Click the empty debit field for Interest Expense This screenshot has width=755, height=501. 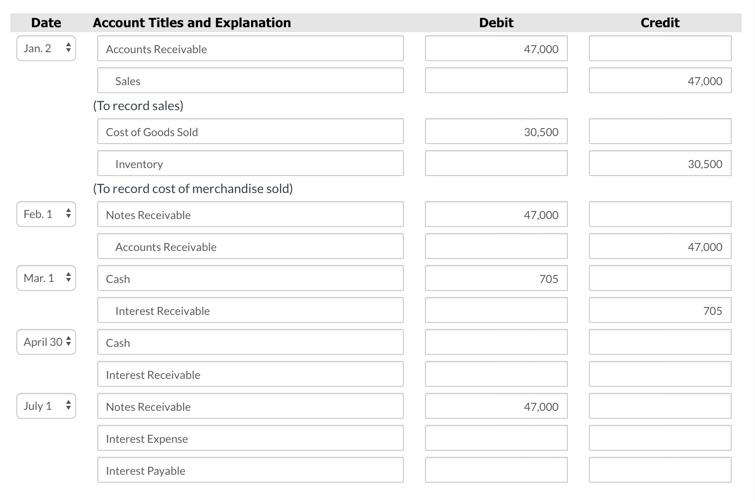pyautogui.click(x=496, y=438)
